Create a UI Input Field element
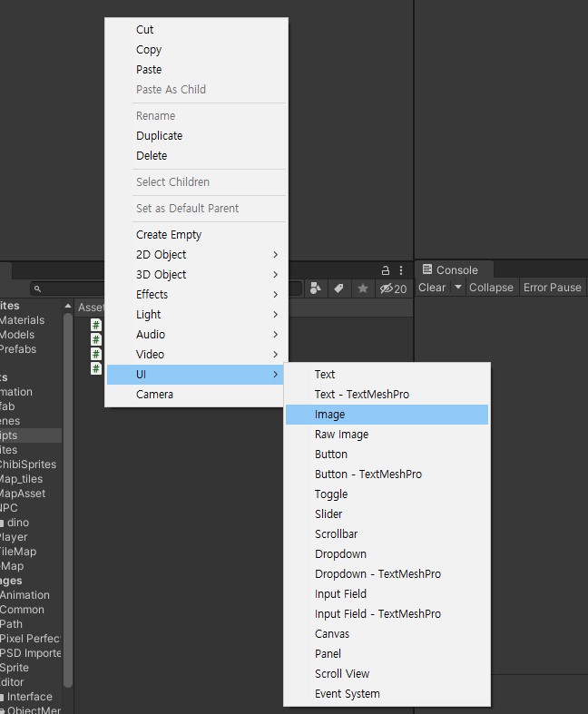 [387, 594]
